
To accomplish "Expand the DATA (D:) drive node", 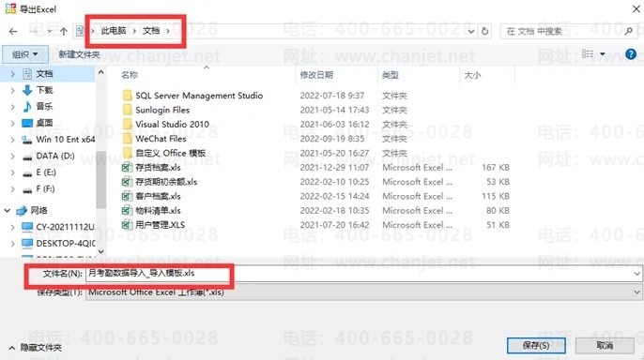I will pos(12,156).
